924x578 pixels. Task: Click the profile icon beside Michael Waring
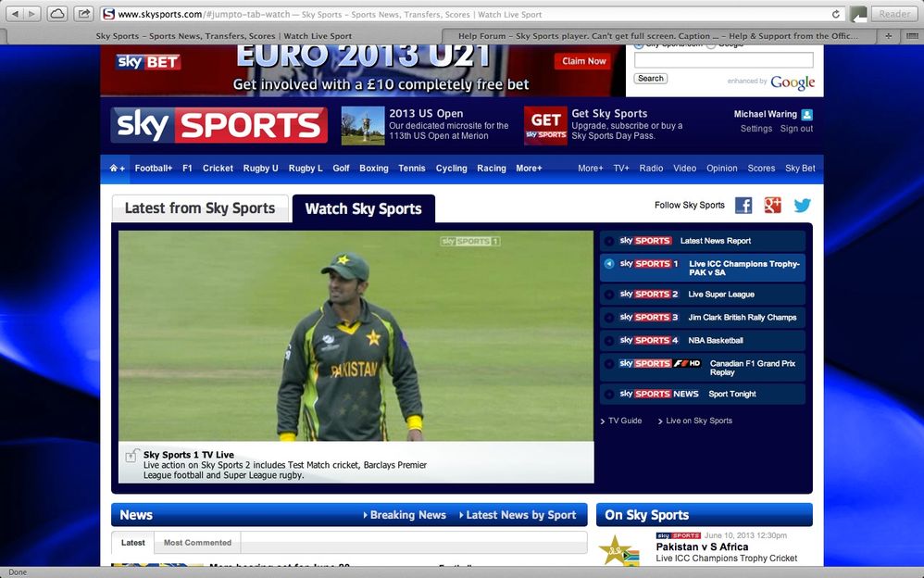coord(807,115)
